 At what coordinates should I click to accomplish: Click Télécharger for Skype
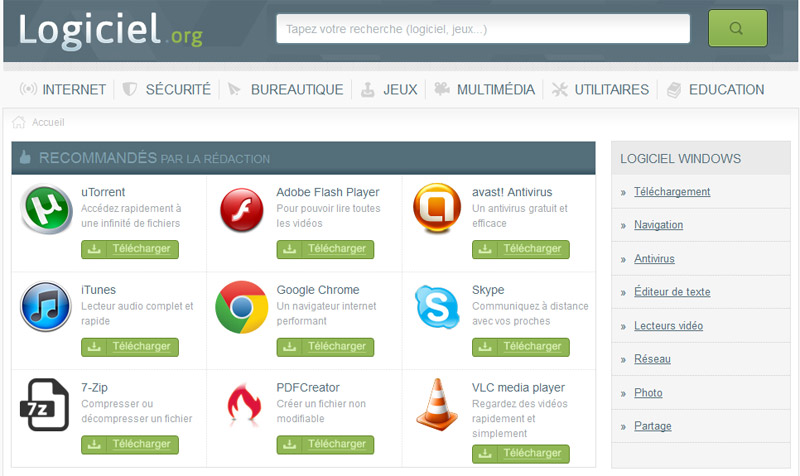point(520,347)
